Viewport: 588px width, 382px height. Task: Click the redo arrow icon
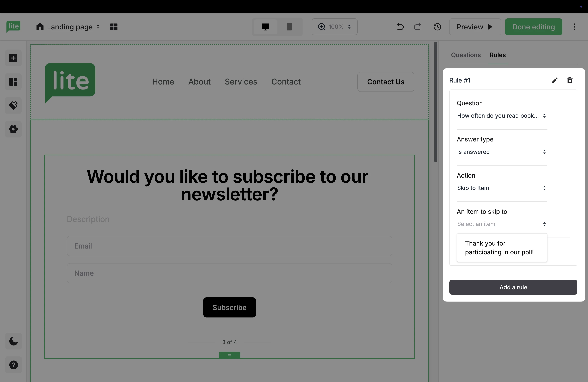417,27
